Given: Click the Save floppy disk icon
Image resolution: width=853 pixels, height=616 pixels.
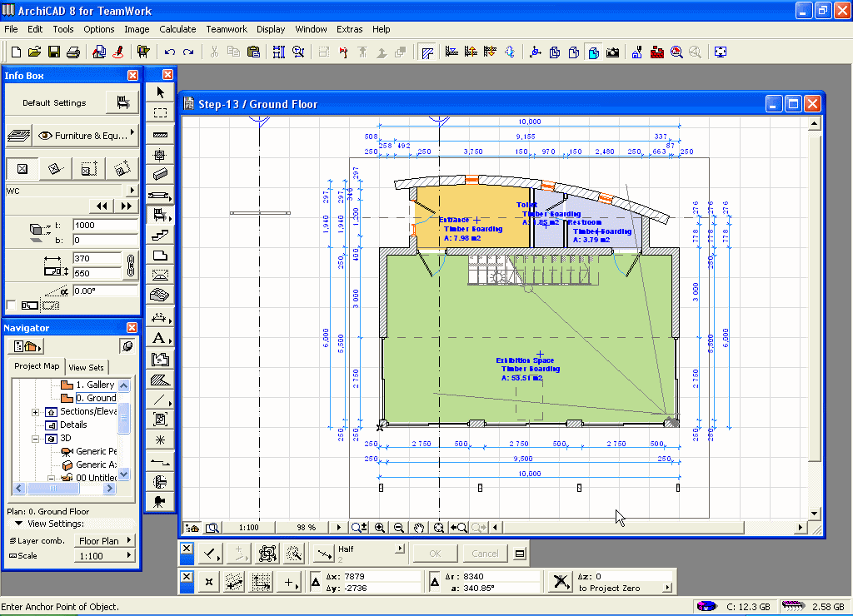Looking at the screenshot, I should point(54,52).
